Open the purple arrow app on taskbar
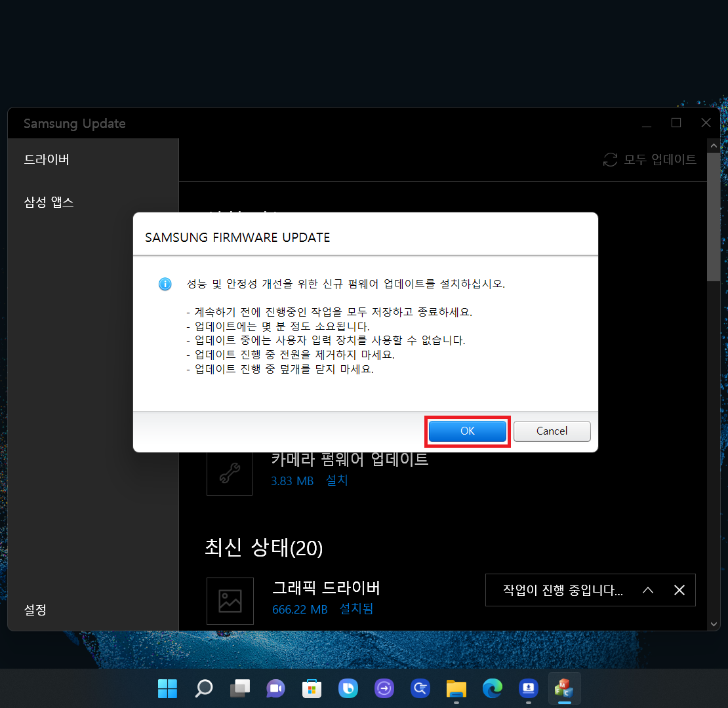Image resolution: width=728 pixels, height=708 pixels. point(384,688)
